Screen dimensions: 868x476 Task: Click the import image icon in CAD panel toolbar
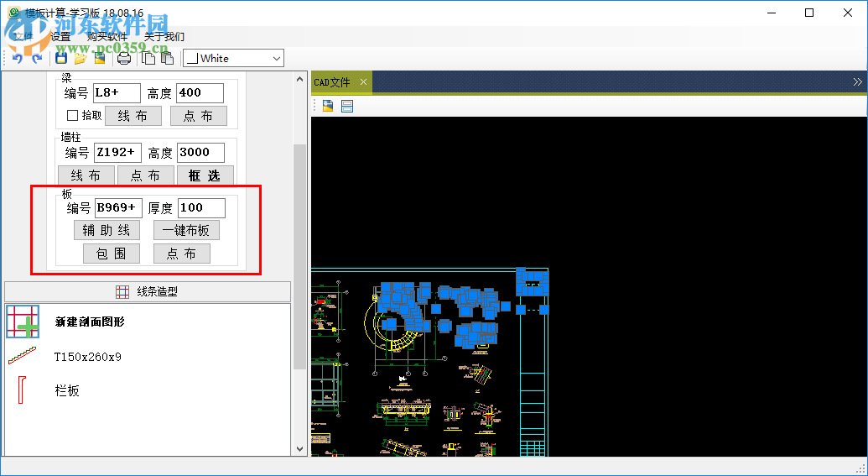(x=328, y=106)
